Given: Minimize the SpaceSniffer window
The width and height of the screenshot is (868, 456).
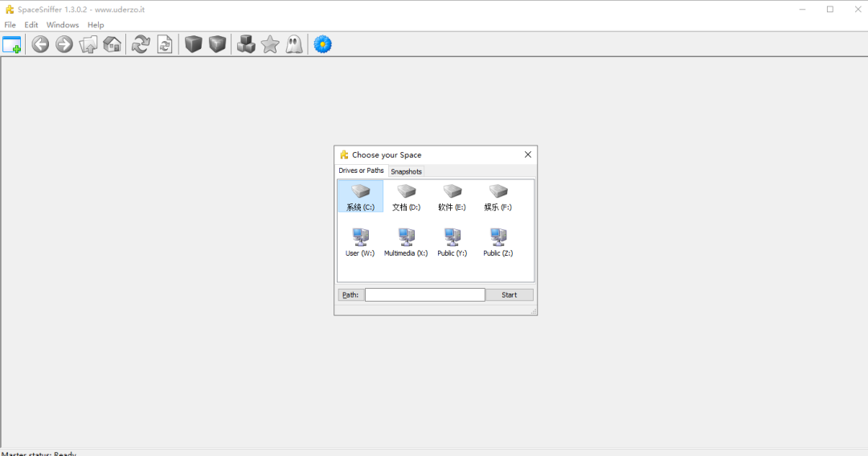Looking at the screenshot, I should (802, 10).
